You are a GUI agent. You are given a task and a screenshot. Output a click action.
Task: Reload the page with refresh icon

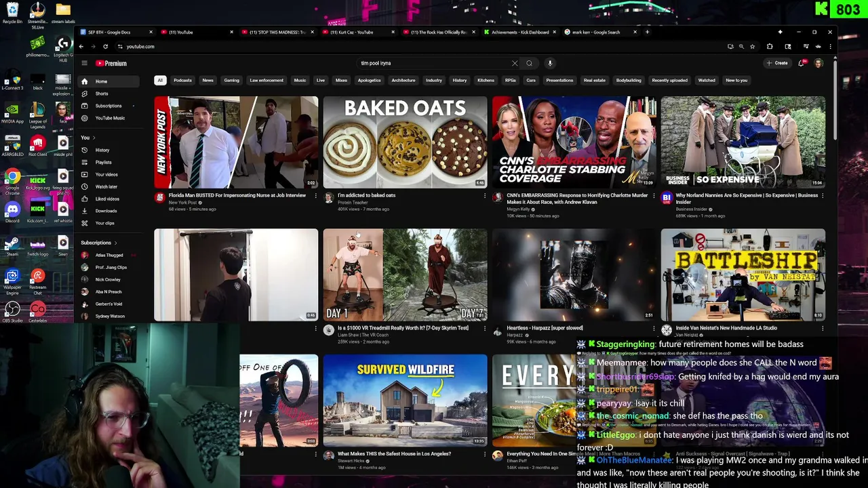pos(105,46)
